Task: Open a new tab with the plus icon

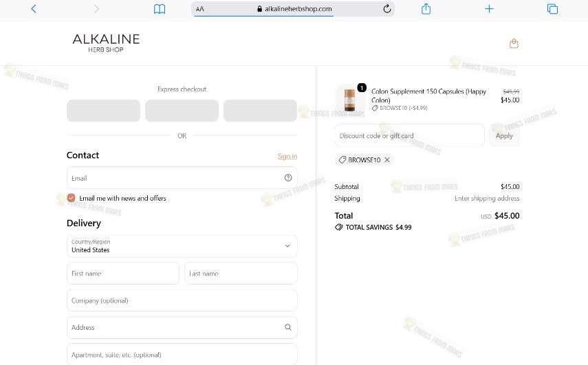Action: point(489,9)
